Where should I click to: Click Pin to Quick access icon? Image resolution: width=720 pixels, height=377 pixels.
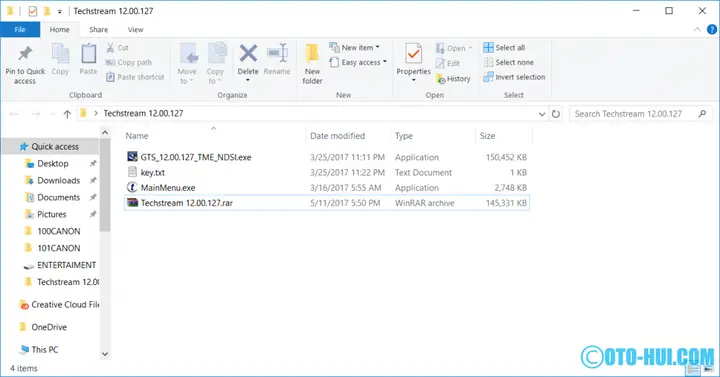[x=25, y=54]
